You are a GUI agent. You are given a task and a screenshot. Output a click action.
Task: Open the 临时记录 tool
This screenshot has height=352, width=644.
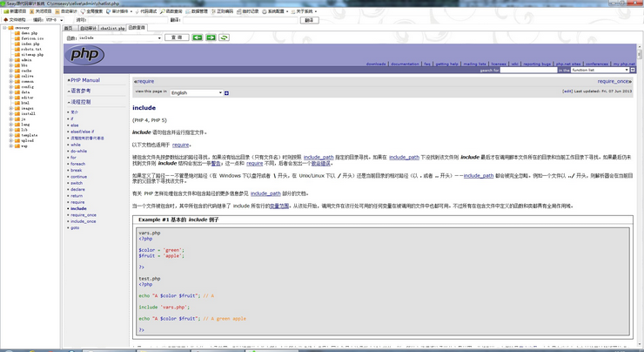pos(248,11)
